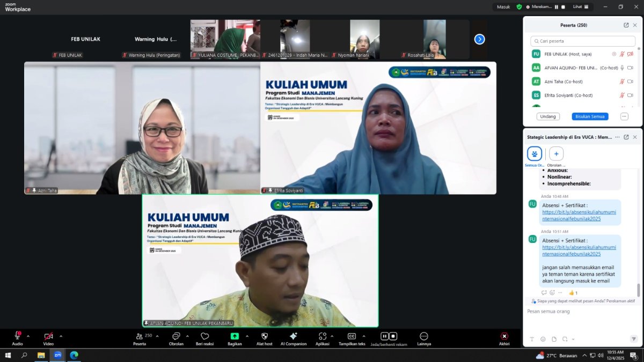Open participant panel more options ellipsis
Screen dimensions: 644x362
[624, 116]
